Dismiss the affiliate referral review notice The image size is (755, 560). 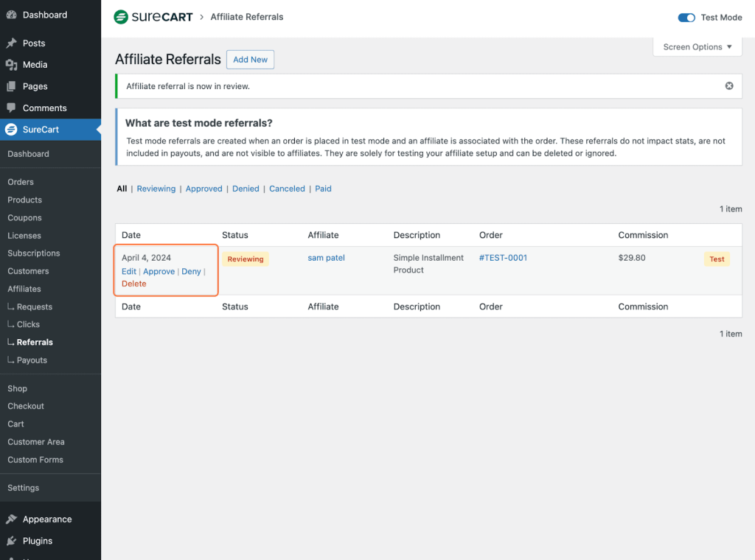(729, 86)
